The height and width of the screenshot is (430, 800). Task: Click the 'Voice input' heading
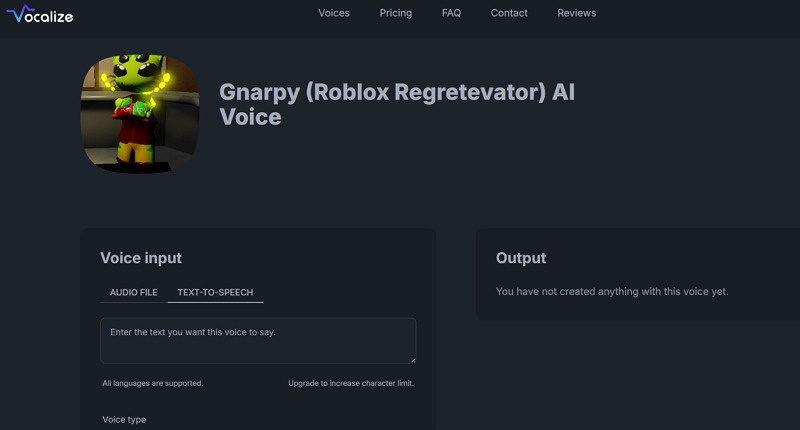coord(141,258)
